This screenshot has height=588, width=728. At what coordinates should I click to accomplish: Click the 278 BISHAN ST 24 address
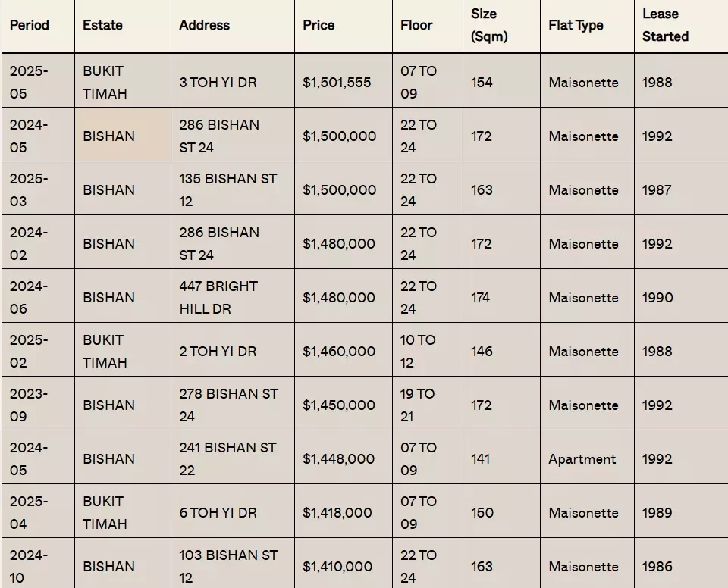click(233, 404)
